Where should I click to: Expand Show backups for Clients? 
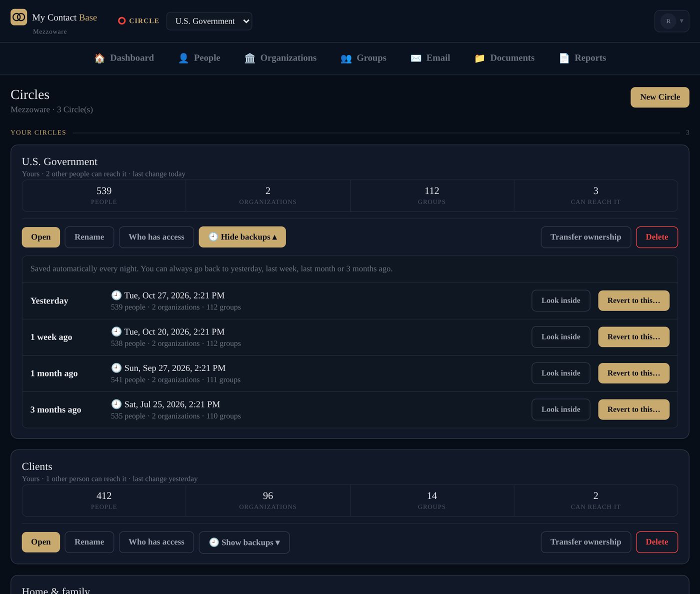tap(244, 542)
